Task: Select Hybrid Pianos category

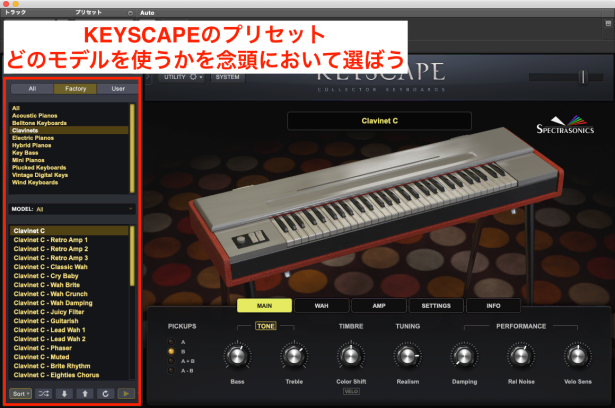Action: 69,145
